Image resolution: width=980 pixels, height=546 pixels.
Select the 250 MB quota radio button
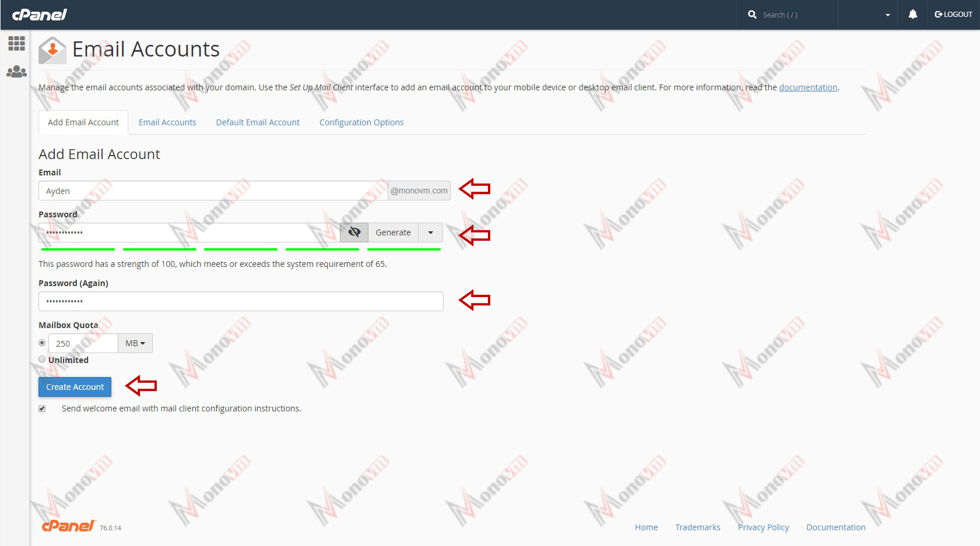[x=41, y=343]
